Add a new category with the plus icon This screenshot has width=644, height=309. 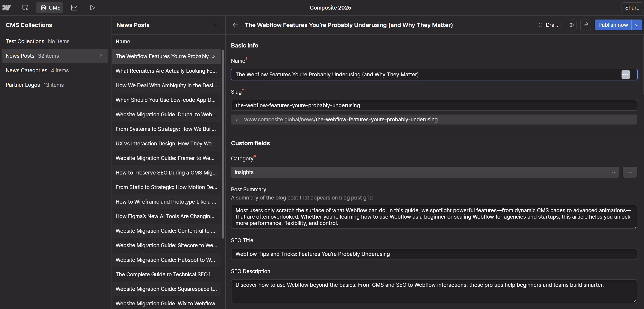pyautogui.click(x=630, y=172)
